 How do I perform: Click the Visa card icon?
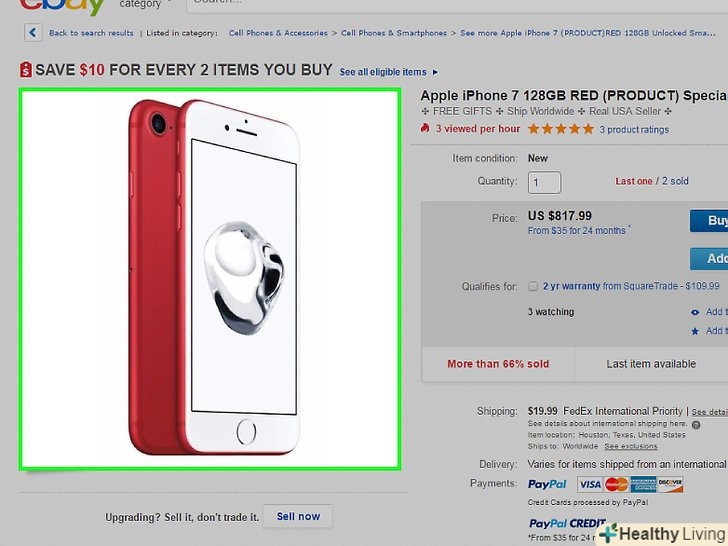click(x=589, y=484)
